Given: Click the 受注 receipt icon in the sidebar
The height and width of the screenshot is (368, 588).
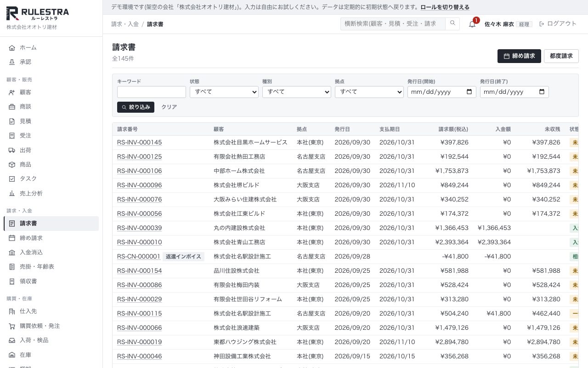Looking at the screenshot, I should [12, 136].
